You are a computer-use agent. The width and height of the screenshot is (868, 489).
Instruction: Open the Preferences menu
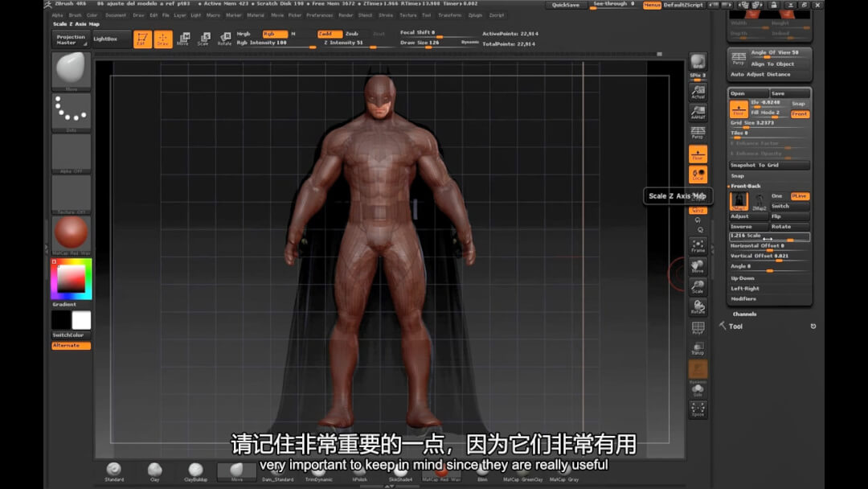click(x=320, y=15)
